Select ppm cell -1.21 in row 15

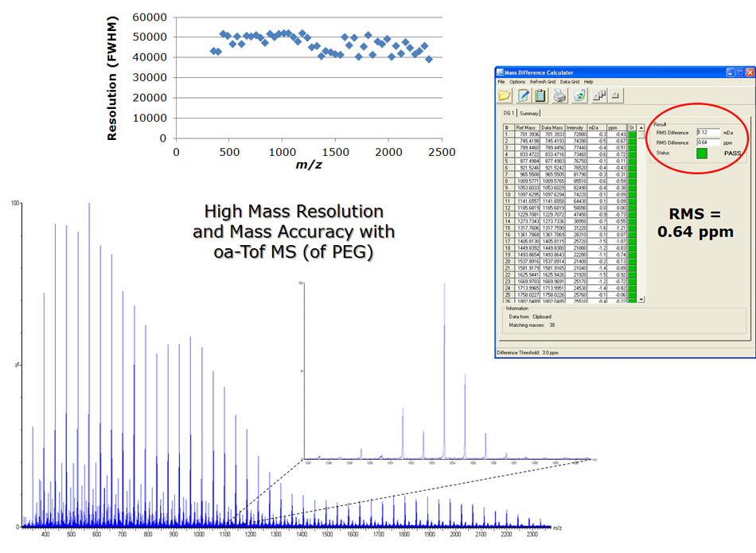pyautogui.click(x=618, y=228)
